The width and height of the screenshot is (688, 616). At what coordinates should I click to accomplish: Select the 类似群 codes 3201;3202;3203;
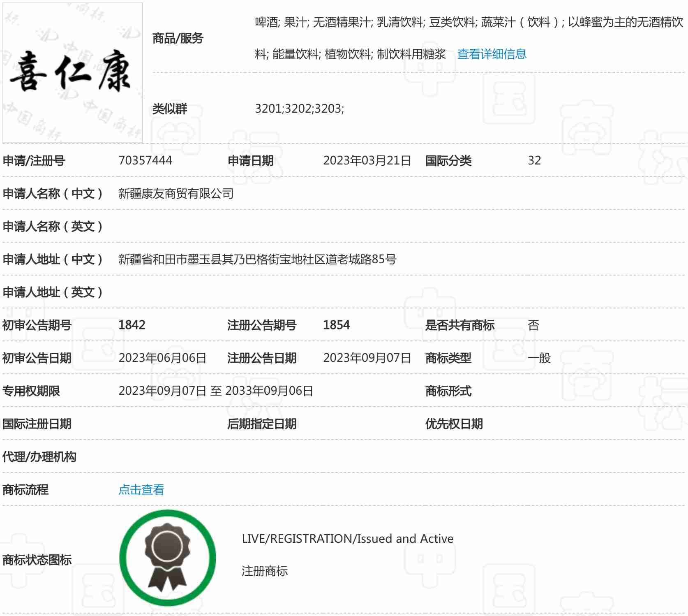299,109
